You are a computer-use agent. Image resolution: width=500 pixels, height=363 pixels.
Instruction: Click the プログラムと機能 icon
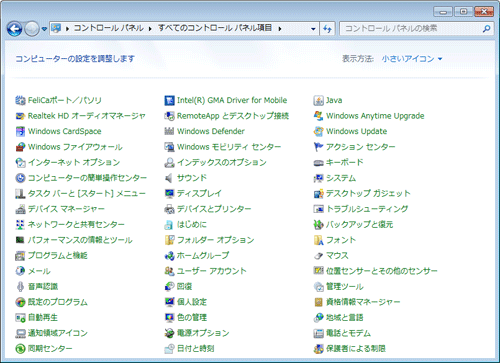pos(20,256)
